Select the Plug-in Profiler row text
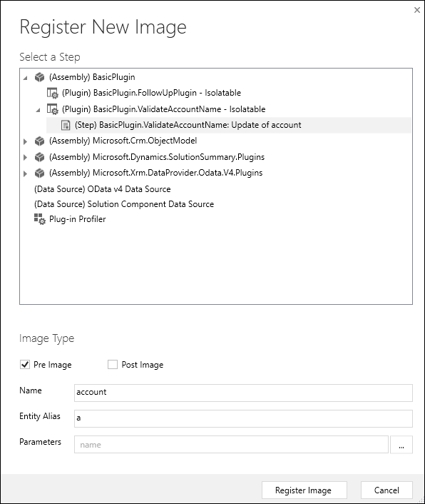The height and width of the screenshot is (504, 425). [x=77, y=219]
